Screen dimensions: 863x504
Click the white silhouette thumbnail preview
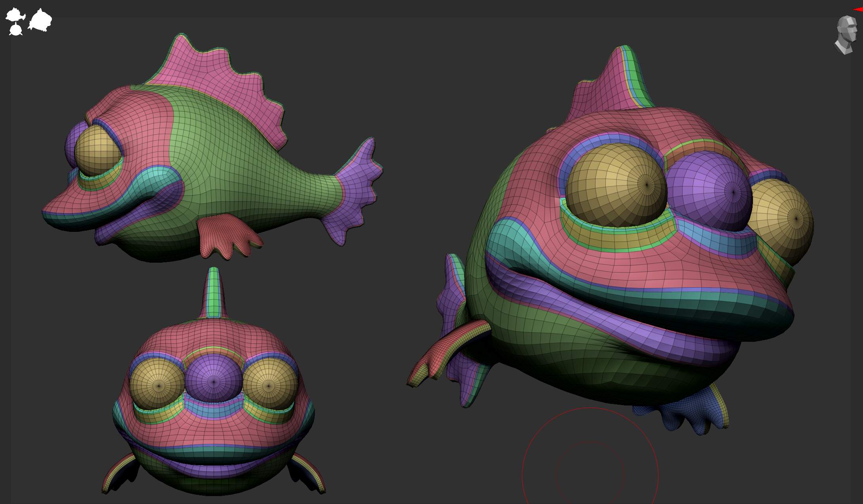(28, 21)
